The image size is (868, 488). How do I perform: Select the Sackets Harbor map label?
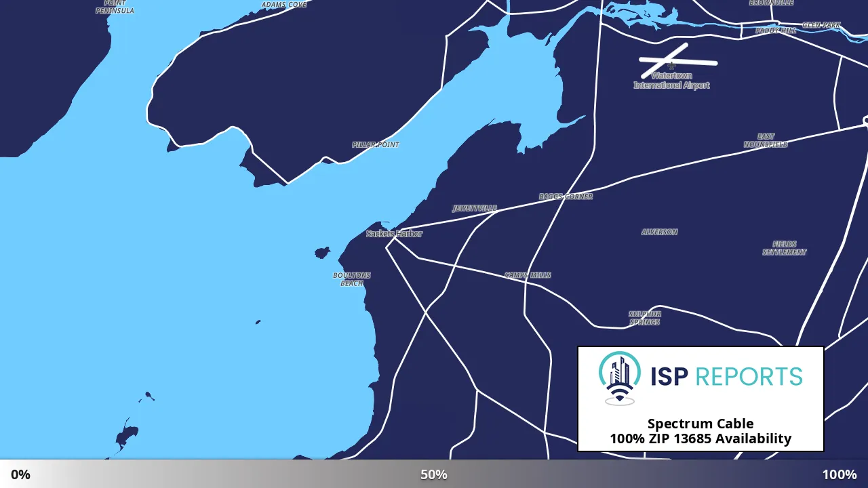[x=394, y=234]
